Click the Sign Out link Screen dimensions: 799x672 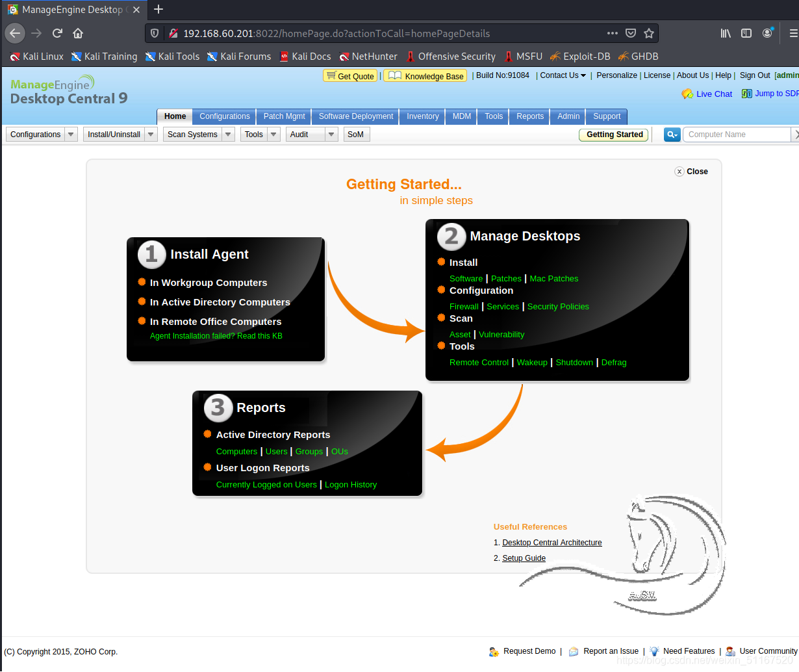pyautogui.click(x=755, y=75)
